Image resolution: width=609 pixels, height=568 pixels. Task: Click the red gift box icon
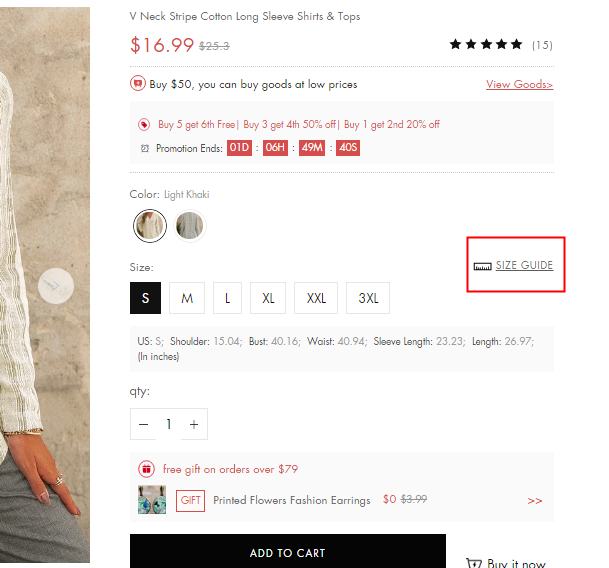pyautogui.click(x=146, y=469)
